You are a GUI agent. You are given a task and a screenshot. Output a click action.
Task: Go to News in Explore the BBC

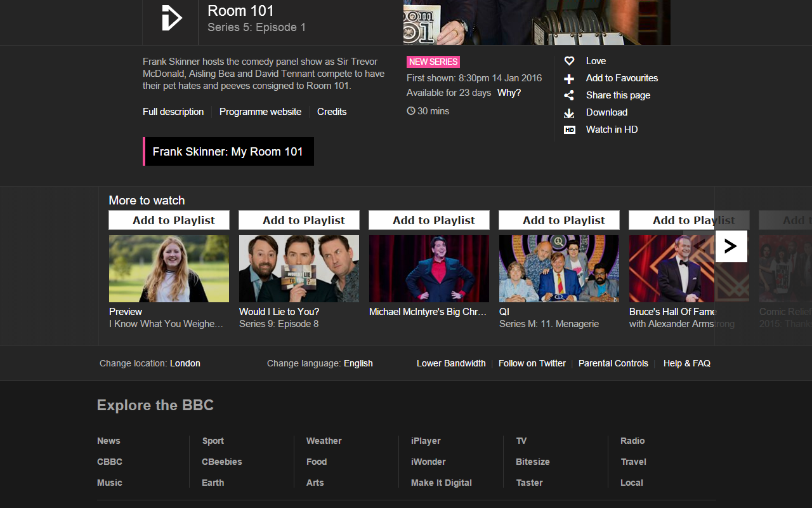coord(108,441)
